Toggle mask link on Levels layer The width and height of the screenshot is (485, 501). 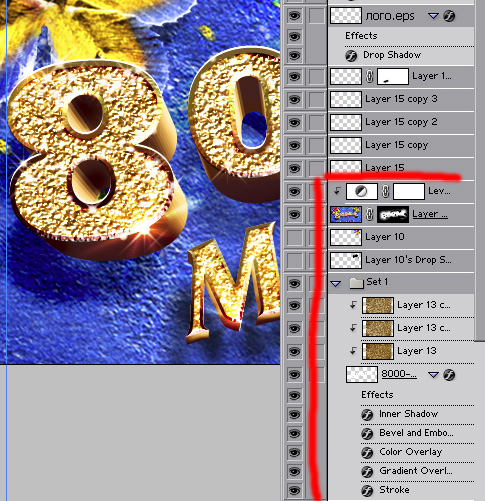[385, 191]
